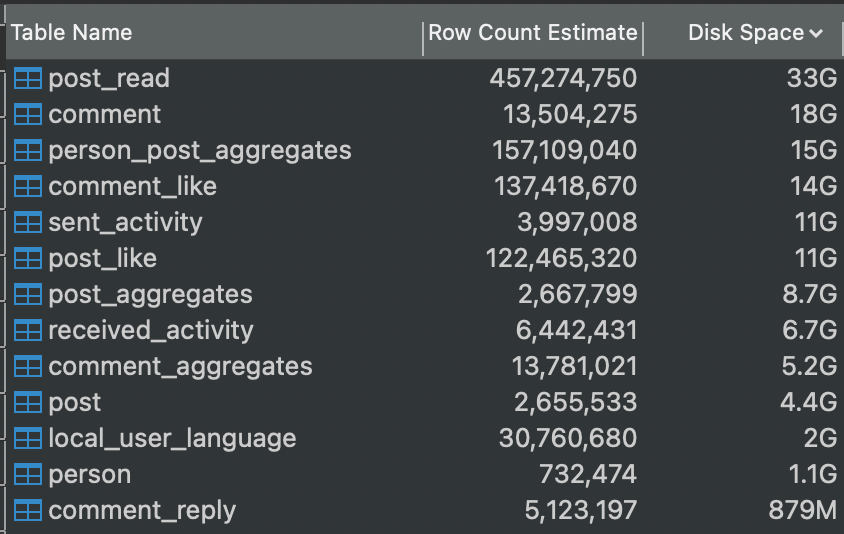Select the local_user_language table row
This screenshot has width=844, height=534.
point(424,439)
